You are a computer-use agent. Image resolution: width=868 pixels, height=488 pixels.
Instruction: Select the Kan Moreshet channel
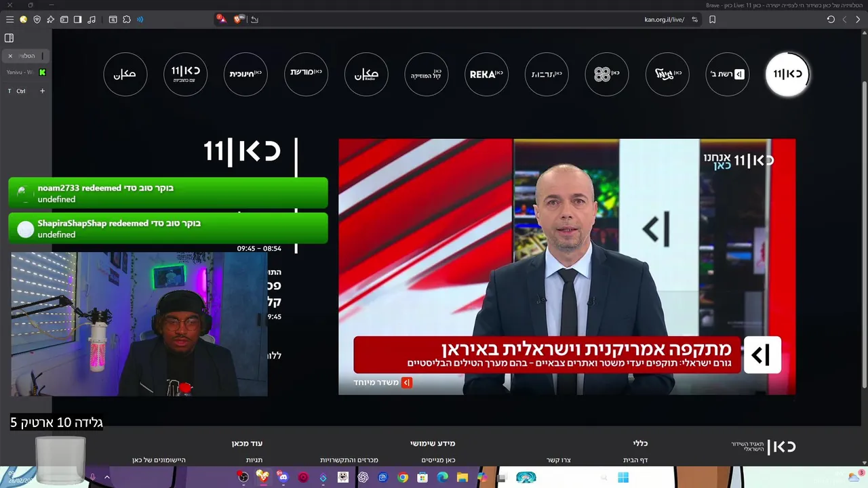pyautogui.click(x=306, y=74)
